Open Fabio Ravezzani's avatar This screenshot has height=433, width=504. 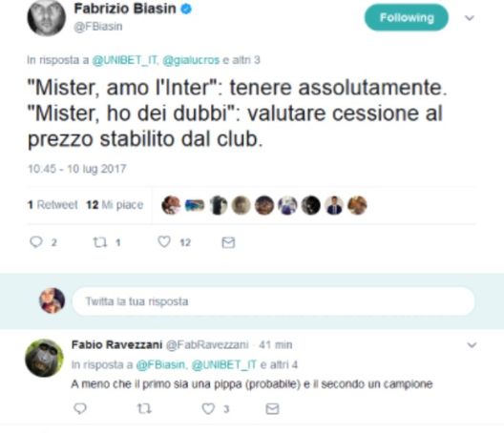tap(44, 358)
